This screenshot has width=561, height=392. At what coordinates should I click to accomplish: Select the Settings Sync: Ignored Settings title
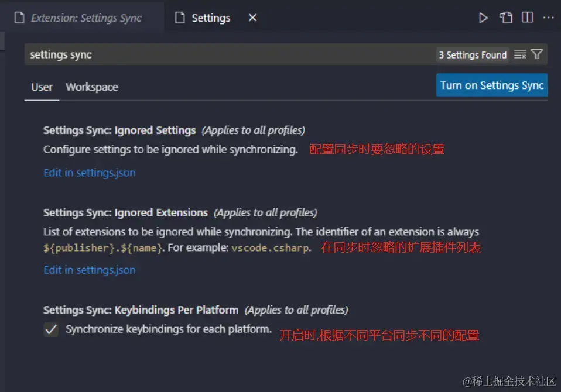click(x=119, y=130)
